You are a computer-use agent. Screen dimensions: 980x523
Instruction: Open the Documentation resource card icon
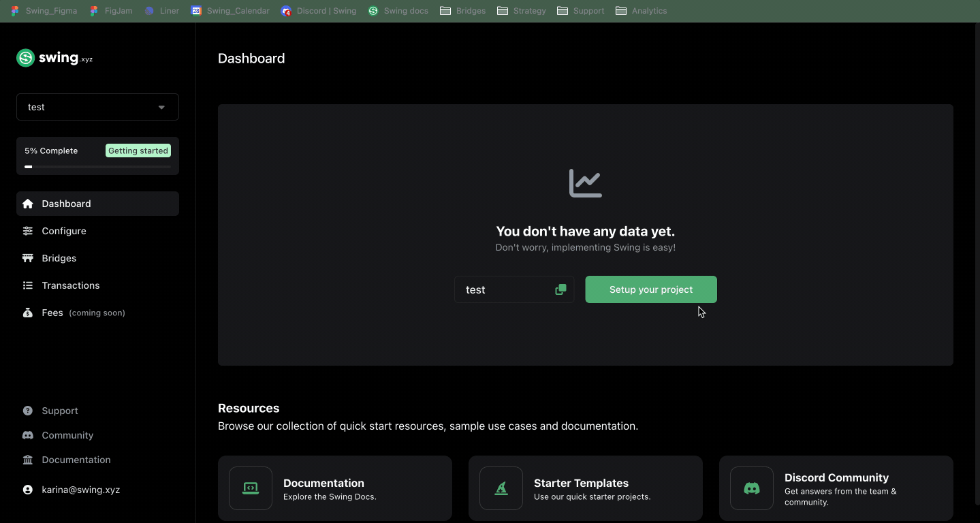(x=251, y=488)
